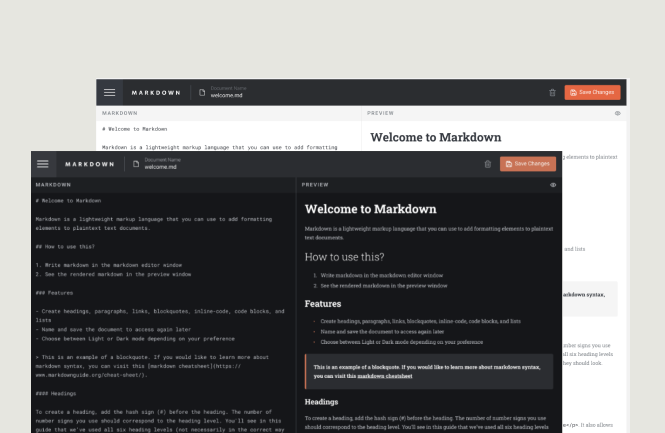Click 'Welcome to Markdown' heading in light preview
This screenshot has width=665, height=433.
click(x=436, y=137)
